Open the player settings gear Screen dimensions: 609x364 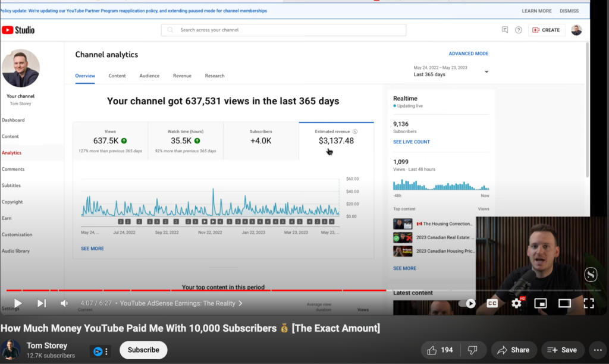pyautogui.click(x=516, y=303)
